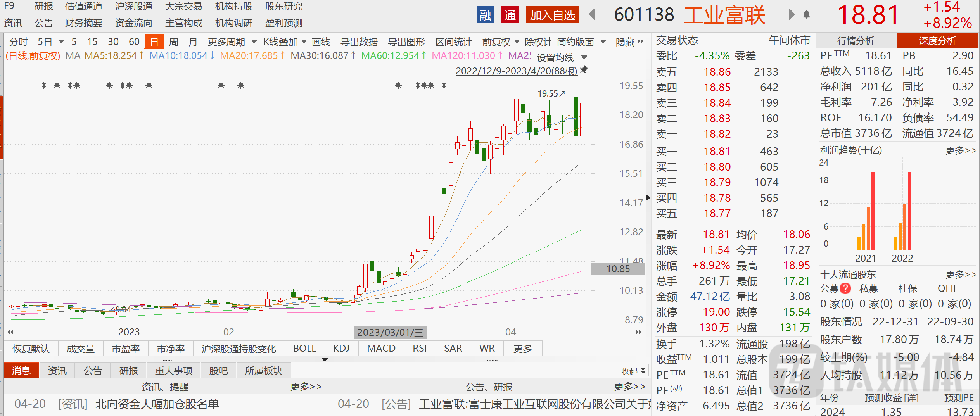Toggle the MACD indicator
The height and width of the screenshot is (416, 980).
[381, 349]
